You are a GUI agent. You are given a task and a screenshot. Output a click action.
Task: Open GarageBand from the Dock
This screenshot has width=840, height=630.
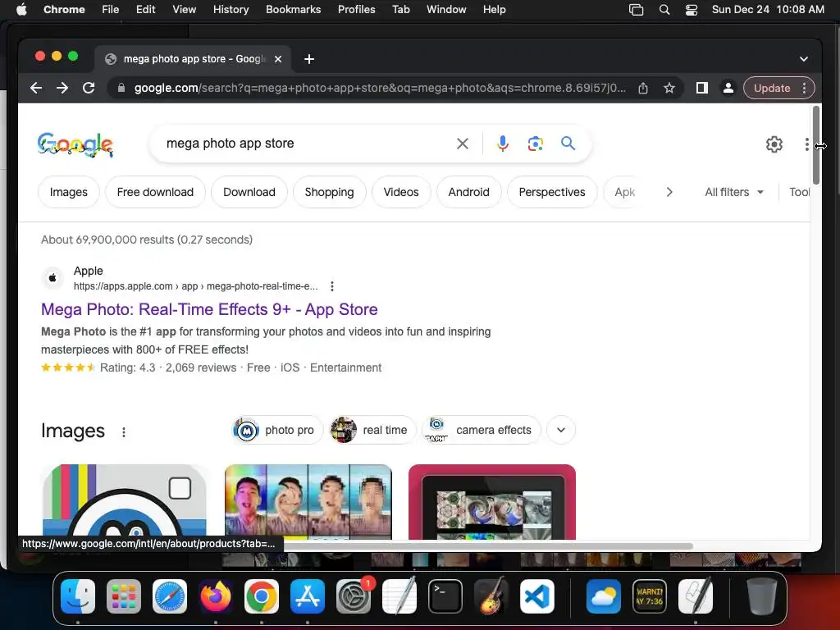click(x=491, y=596)
